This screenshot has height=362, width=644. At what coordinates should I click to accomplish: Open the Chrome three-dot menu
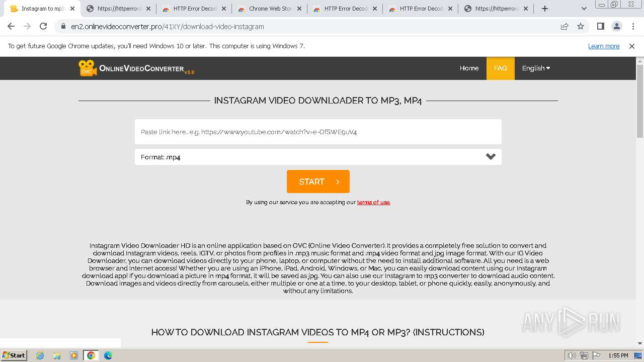point(632,26)
